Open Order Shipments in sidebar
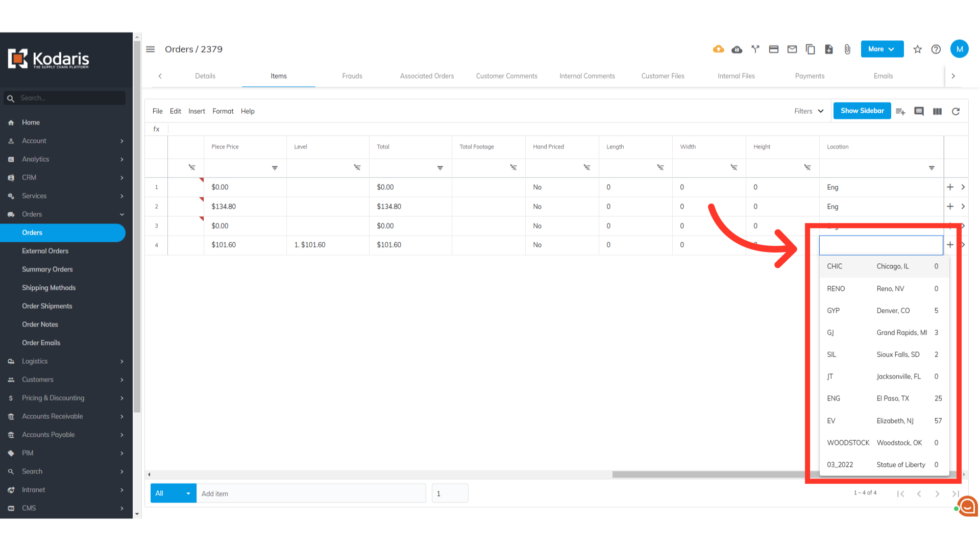 pos(47,306)
